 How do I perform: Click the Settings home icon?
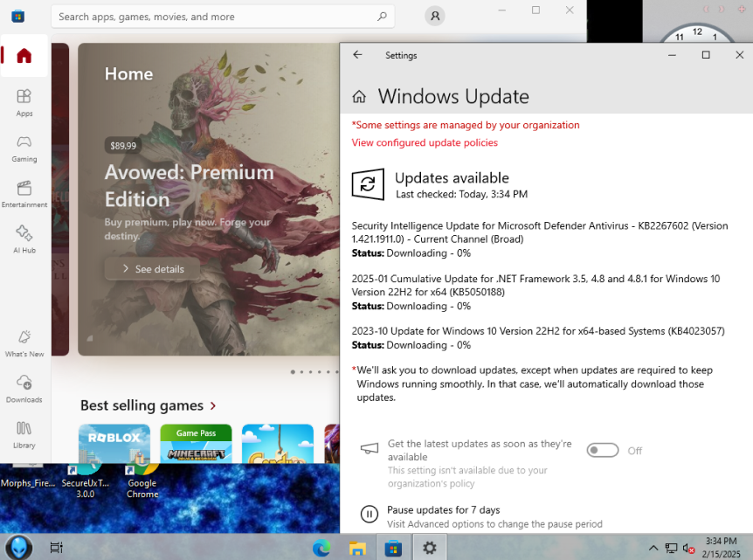point(359,97)
